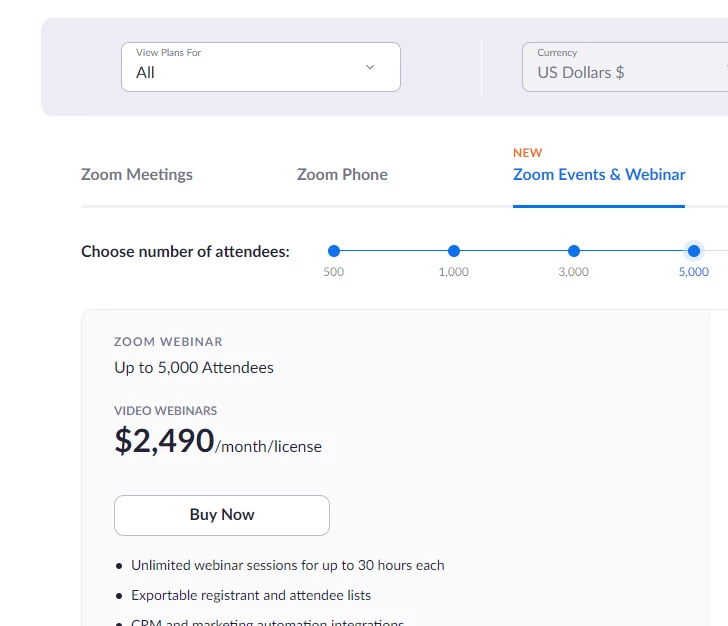
Task: Click the 5,000 attendees slider dot
Action: (x=694, y=251)
